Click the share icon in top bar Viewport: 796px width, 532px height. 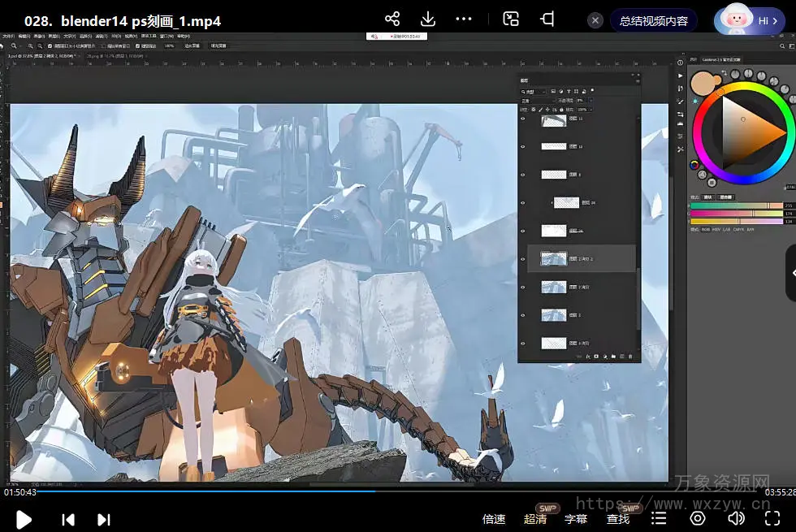(392, 19)
